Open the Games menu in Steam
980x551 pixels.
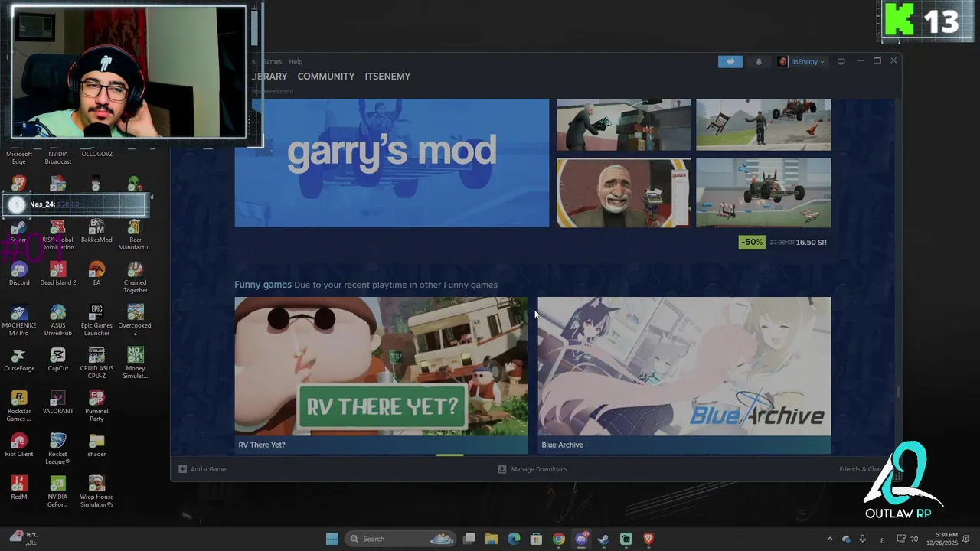273,61
